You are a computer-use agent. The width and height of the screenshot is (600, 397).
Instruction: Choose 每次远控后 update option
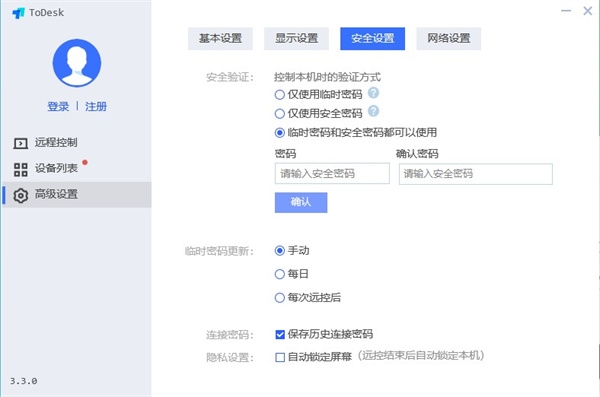pyautogui.click(x=280, y=297)
